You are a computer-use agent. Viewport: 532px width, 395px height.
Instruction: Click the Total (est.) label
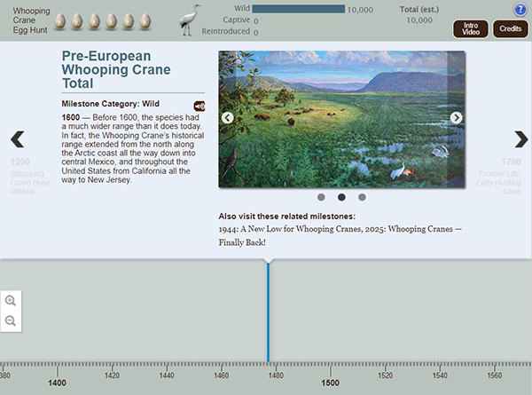[x=419, y=10]
